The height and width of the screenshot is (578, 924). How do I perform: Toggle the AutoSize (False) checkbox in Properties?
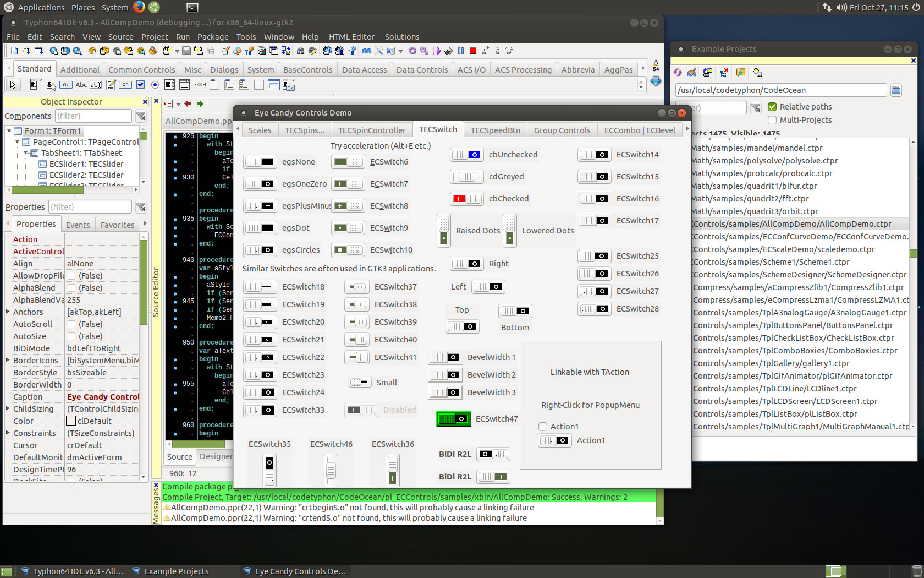(x=71, y=336)
